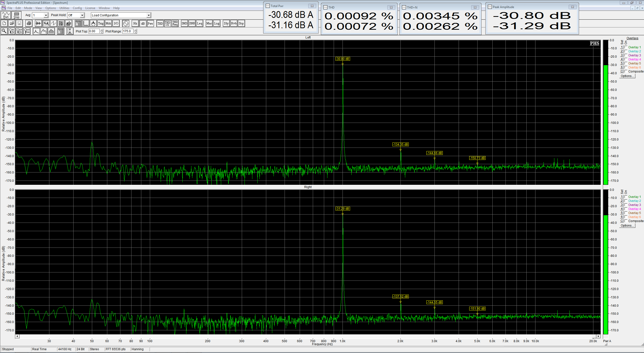Open the Mac macro toolbar button
This screenshot has width=644, height=353.
(x=209, y=23)
